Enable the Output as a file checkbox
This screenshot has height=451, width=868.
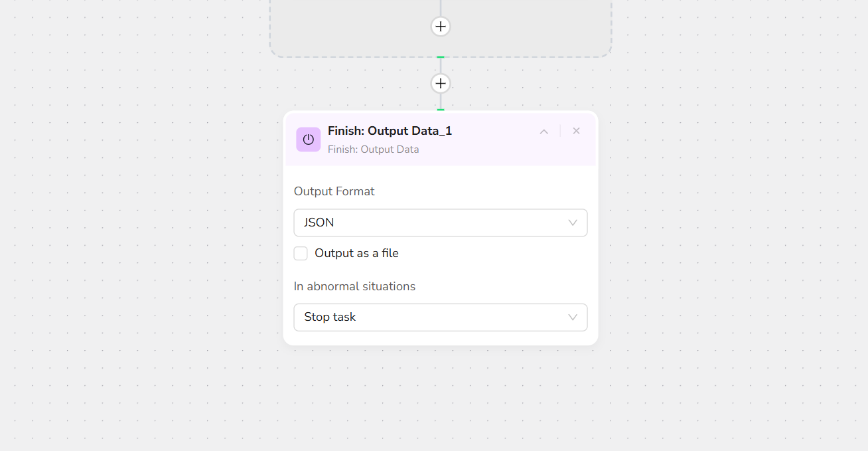pos(301,253)
